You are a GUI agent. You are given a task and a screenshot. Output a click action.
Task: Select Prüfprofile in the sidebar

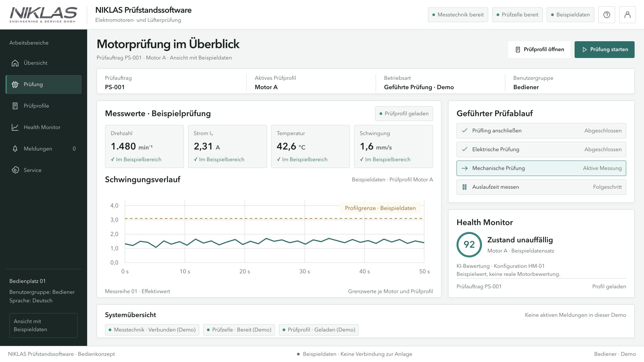[x=44, y=106]
